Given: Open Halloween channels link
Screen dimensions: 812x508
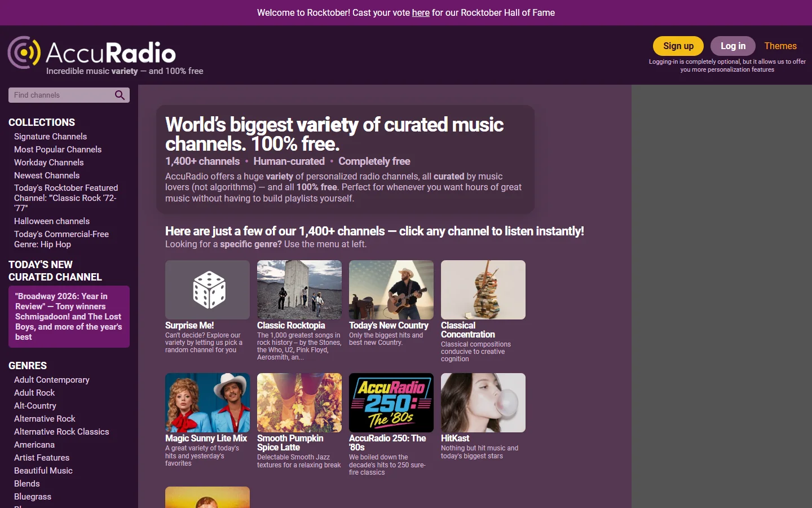Looking at the screenshot, I should point(52,221).
